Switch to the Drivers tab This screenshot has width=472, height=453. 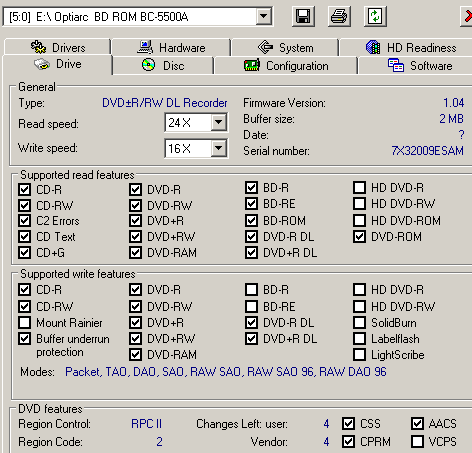57,47
